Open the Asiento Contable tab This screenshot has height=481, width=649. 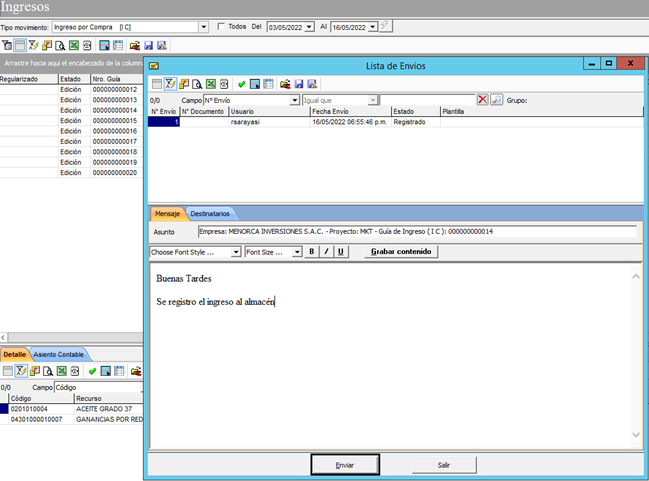tap(58, 354)
